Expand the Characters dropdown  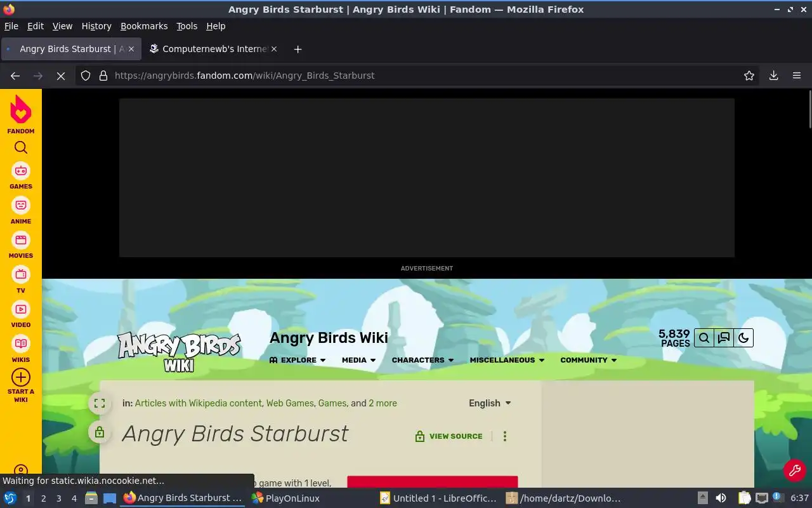click(423, 360)
